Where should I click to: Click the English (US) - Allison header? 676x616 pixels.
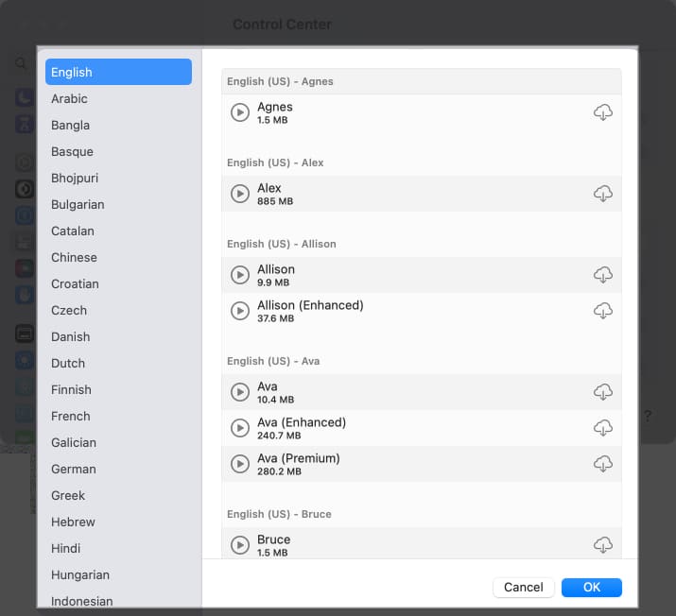click(x=282, y=244)
